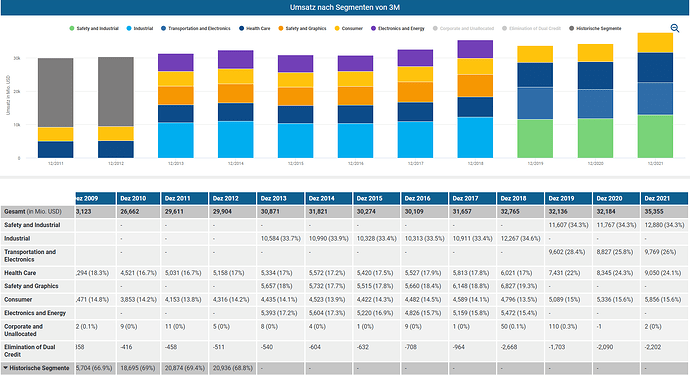This screenshot has width=690, height=375.
Task: Select the Dez 2010 column header
Action: click(x=139, y=198)
